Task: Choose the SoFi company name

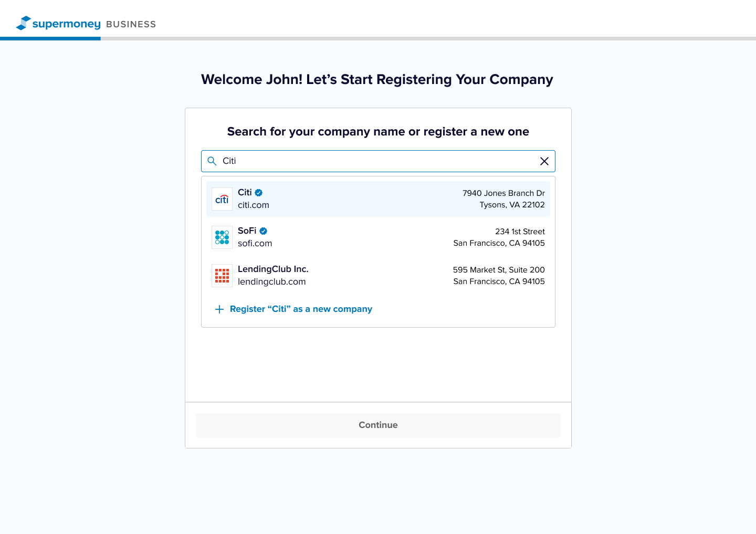Action: tap(247, 231)
